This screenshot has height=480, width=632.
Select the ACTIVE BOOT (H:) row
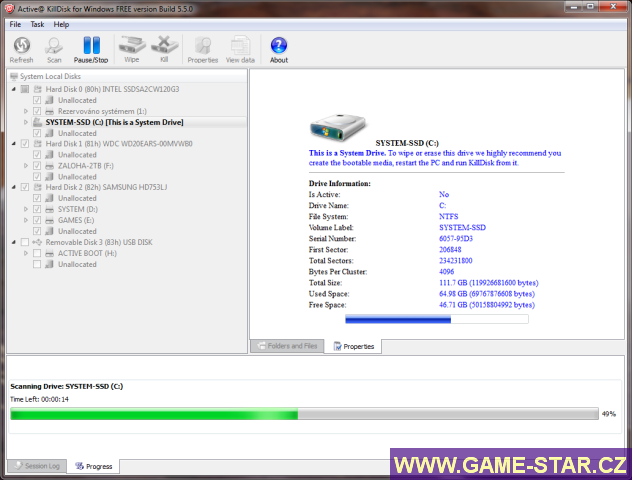[x=87, y=253]
